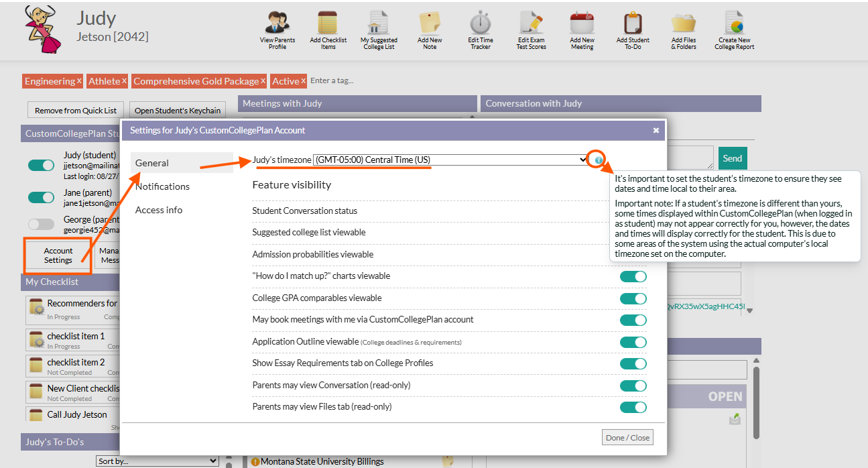Open Judy's timezone dropdown
Screen dimensions: 868x468
(450, 160)
